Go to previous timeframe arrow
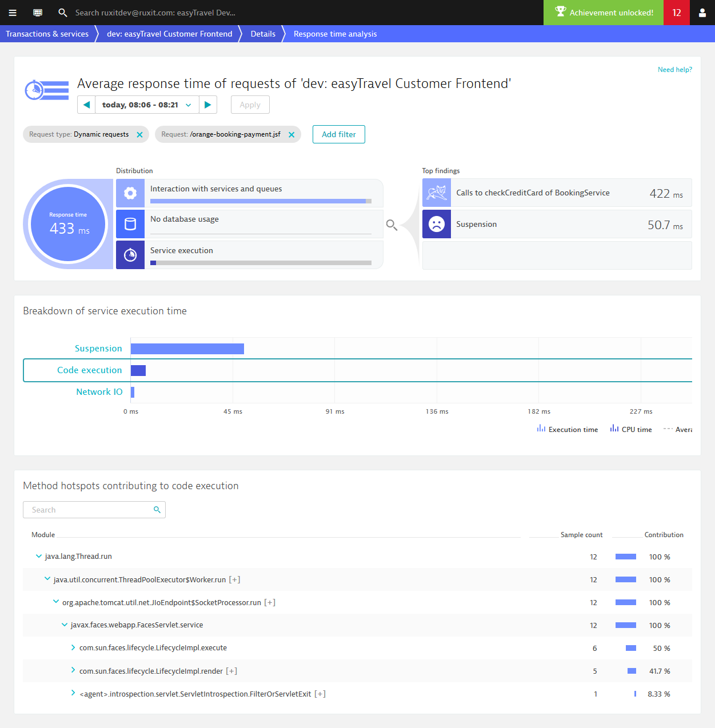Viewport: 715px width, 728px height. click(86, 105)
